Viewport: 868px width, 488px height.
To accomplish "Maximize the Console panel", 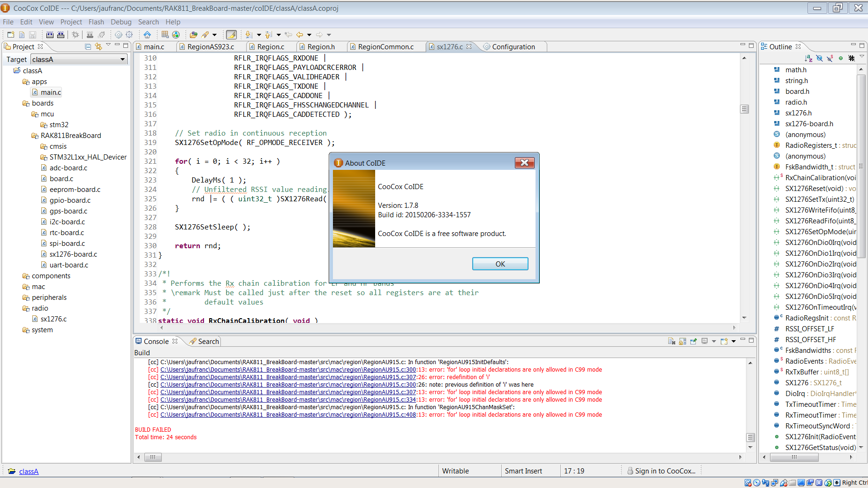I will point(751,340).
